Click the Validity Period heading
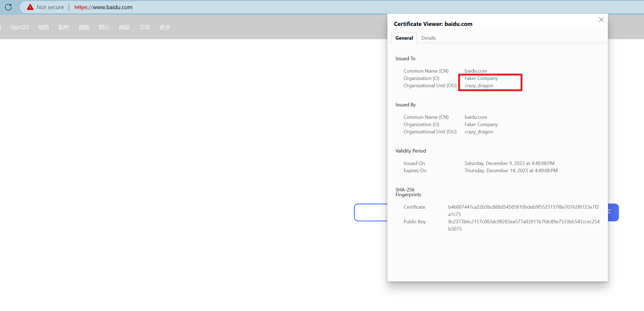The width and height of the screenshot is (644, 311). click(411, 151)
